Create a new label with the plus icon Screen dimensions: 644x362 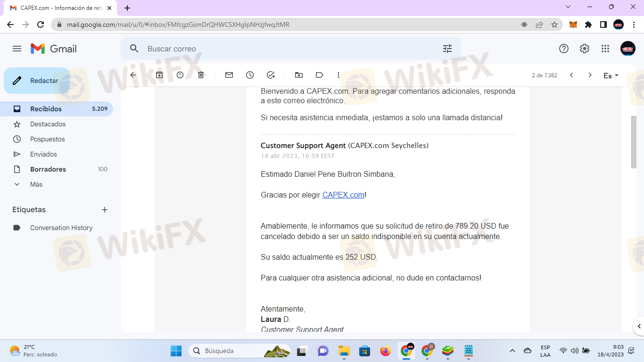point(105,210)
